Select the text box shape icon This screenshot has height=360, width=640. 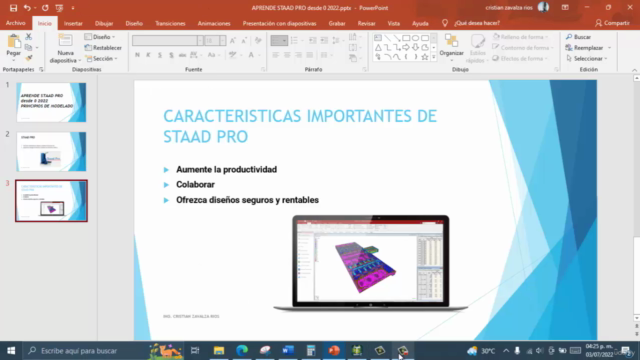[378, 38]
